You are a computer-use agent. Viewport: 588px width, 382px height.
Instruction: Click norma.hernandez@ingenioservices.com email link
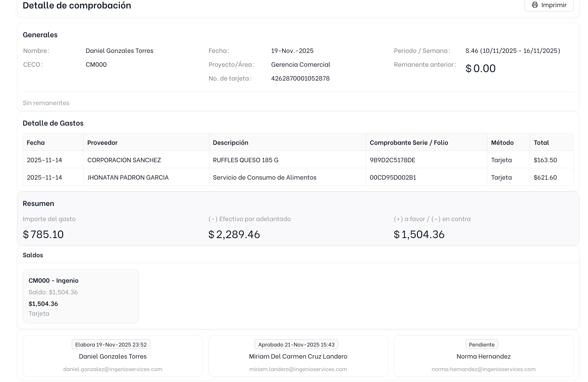pos(484,369)
